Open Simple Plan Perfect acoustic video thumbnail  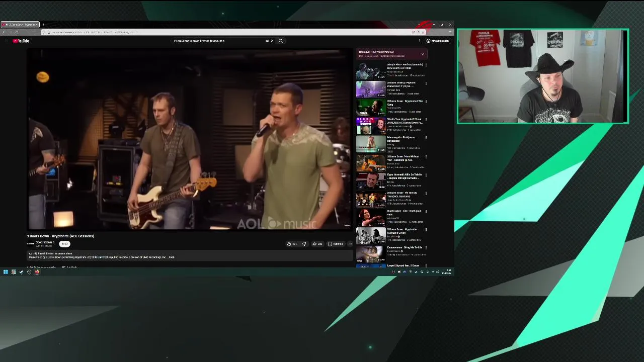[371, 70]
